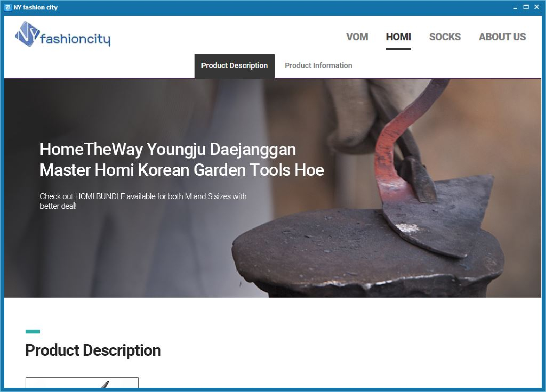Switch to the Product Information tab
Screen dimensions: 546x392
[318, 66]
